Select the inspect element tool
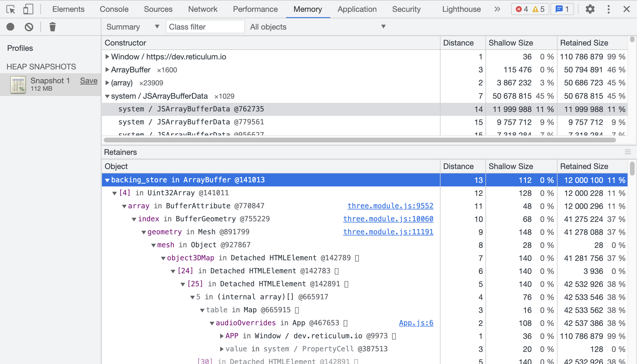 click(11, 9)
